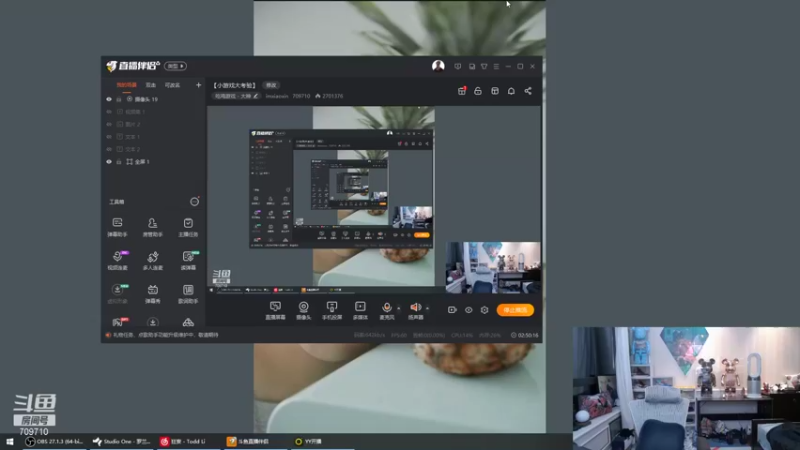The image size is (800, 450).
Task: Start recording with the camcorder icon
Action: (x=452, y=310)
